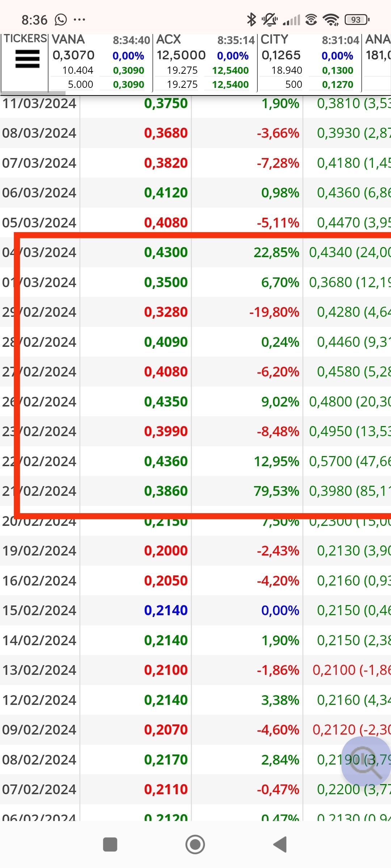Select change value -5,11%
This screenshot has width=391, height=868.
click(278, 223)
